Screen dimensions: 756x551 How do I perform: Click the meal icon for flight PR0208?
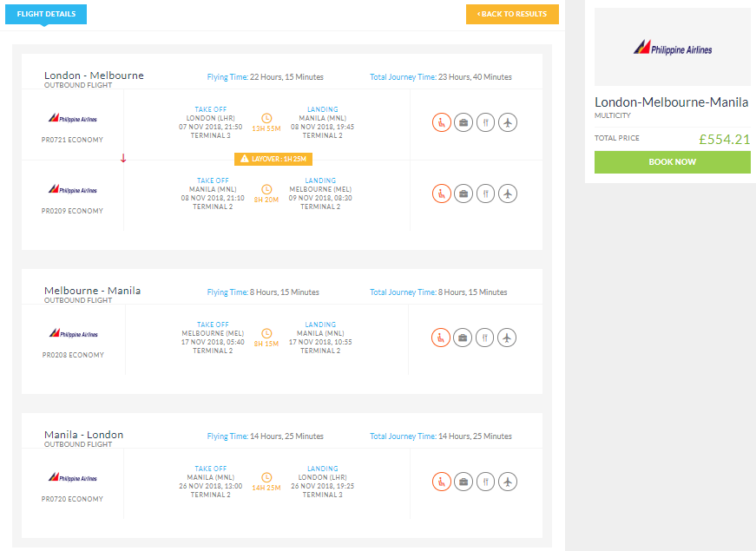pos(486,338)
